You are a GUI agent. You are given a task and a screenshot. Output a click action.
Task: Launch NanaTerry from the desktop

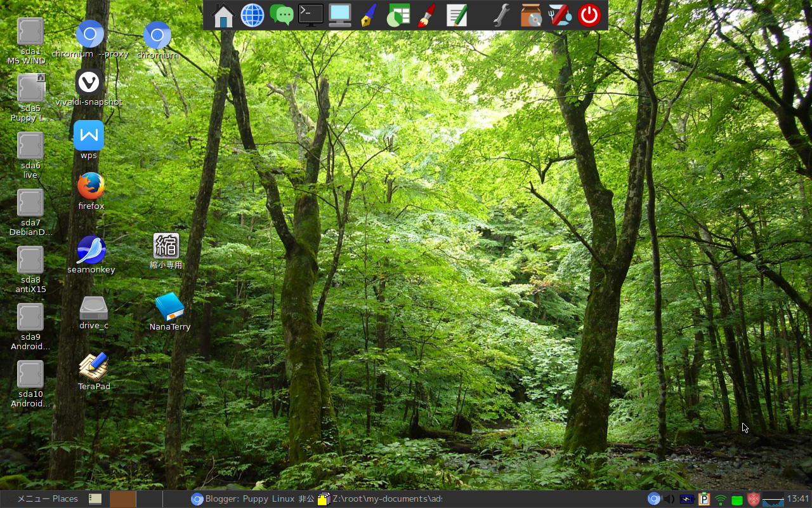pyautogui.click(x=170, y=307)
